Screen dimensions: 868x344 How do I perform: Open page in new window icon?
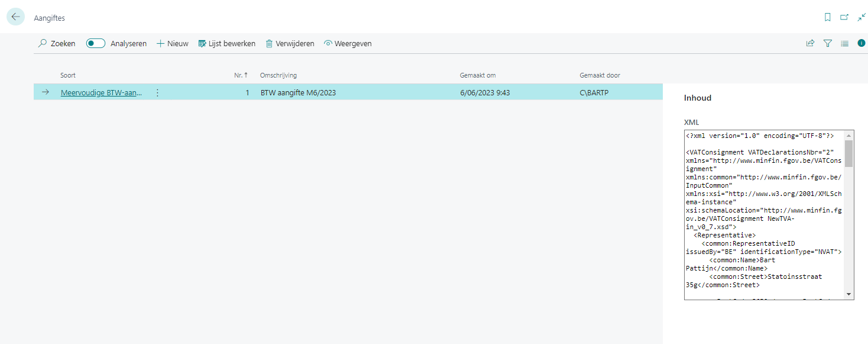pos(844,17)
